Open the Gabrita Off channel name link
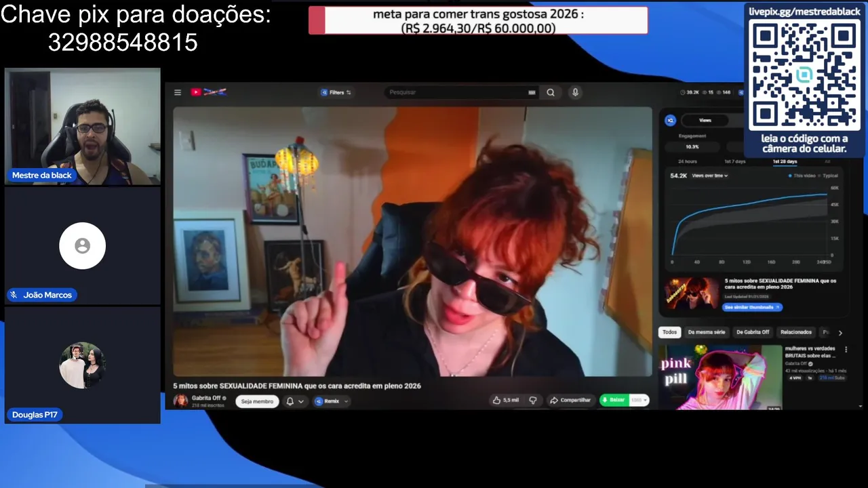 pos(206,398)
